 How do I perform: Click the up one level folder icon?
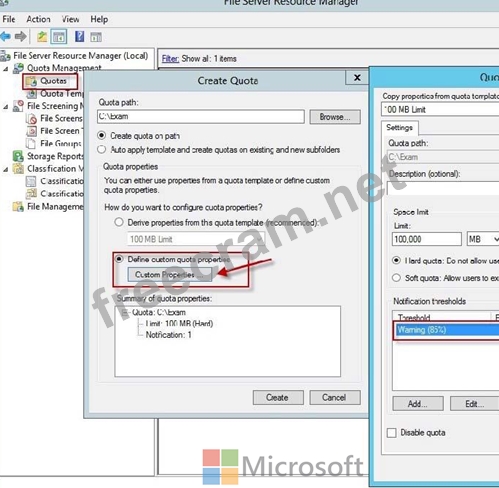pos(42,36)
